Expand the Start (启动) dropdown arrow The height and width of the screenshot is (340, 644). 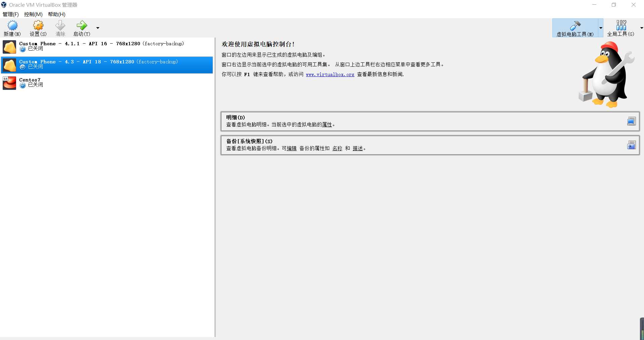[98, 28]
